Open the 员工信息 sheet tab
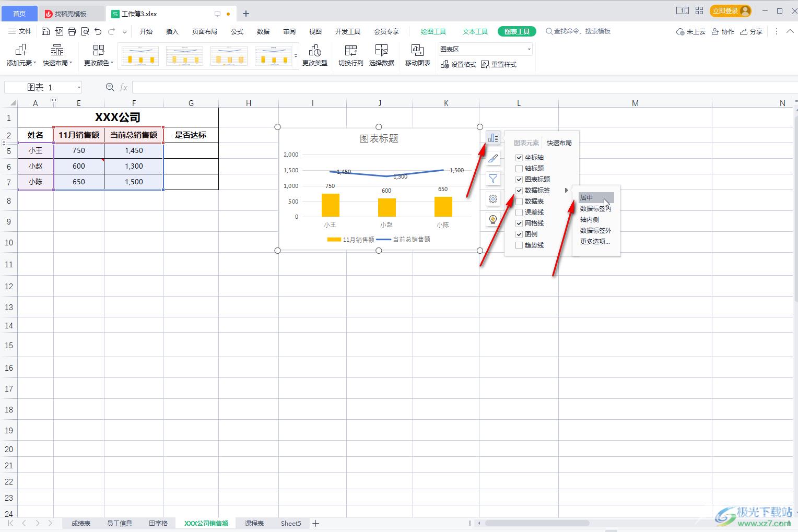The image size is (798, 532). click(120, 523)
